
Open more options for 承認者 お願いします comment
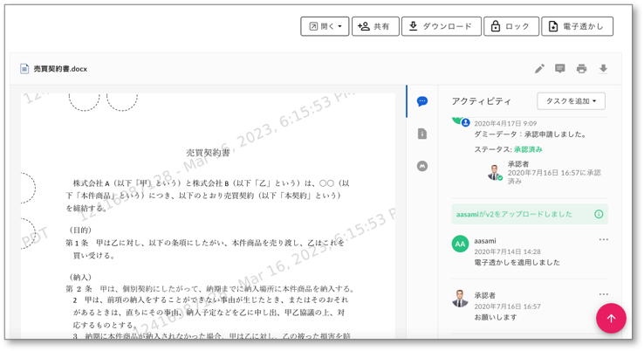coord(603,294)
